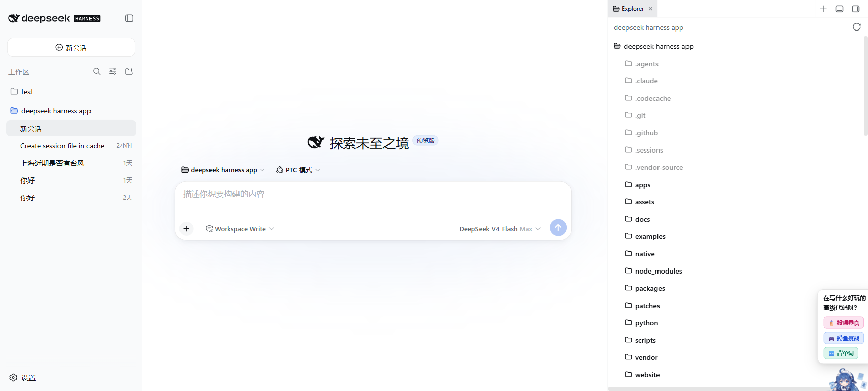Click the folder icon beside .agents
Image resolution: width=868 pixels, height=391 pixels.
[628, 64]
